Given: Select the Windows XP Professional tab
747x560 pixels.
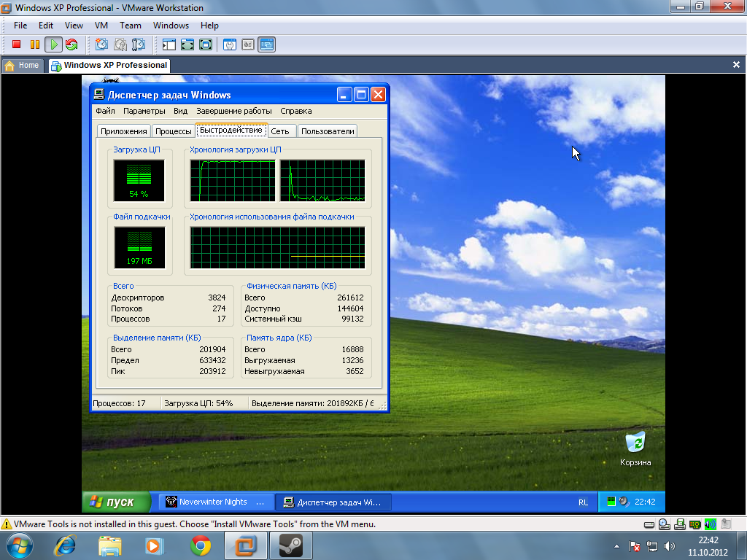Looking at the screenshot, I should (109, 65).
